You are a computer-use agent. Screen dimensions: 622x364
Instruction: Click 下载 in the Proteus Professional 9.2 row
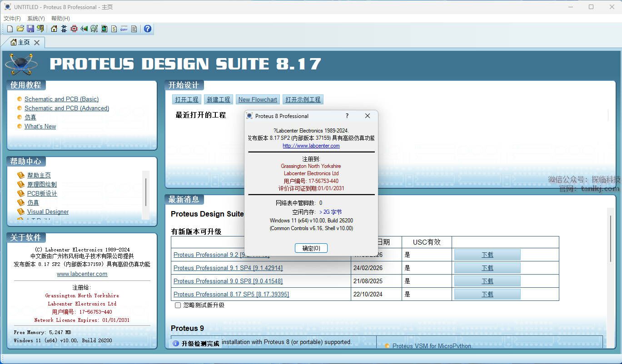coord(488,255)
